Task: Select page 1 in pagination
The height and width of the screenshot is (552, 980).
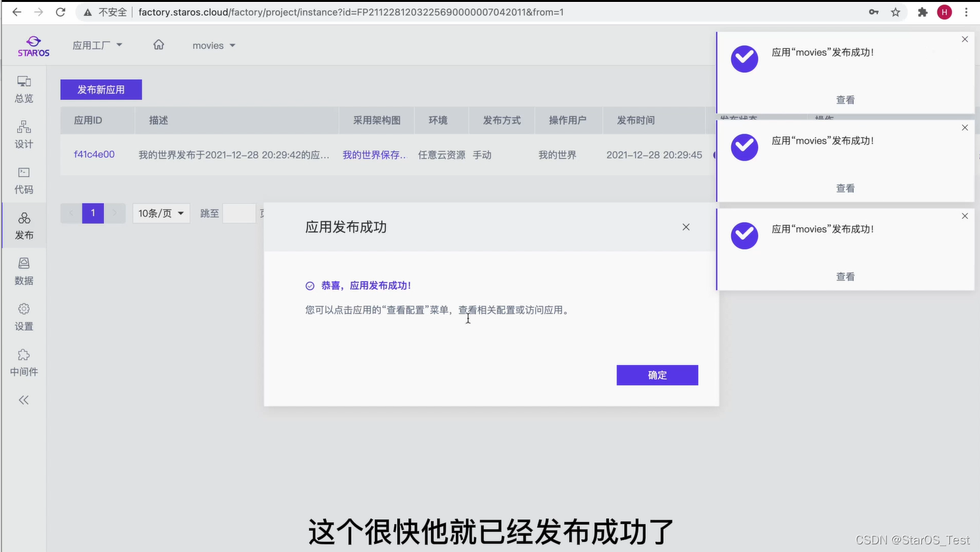Action: pos(93,213)
